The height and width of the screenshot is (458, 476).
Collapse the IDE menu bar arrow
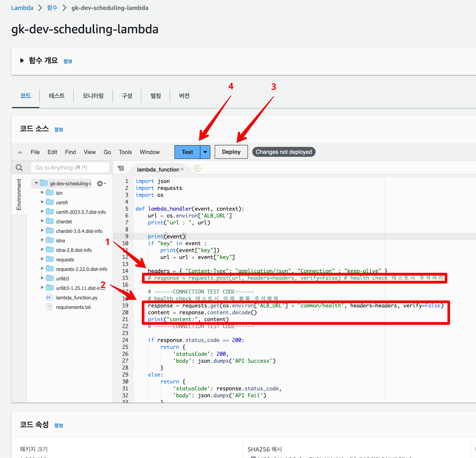point(20,152)
